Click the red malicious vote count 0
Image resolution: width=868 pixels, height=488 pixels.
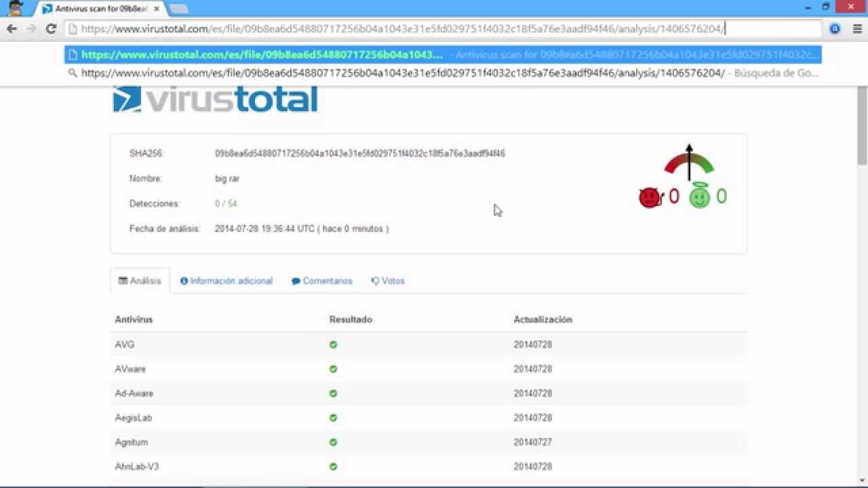click(x=673, y=197)
